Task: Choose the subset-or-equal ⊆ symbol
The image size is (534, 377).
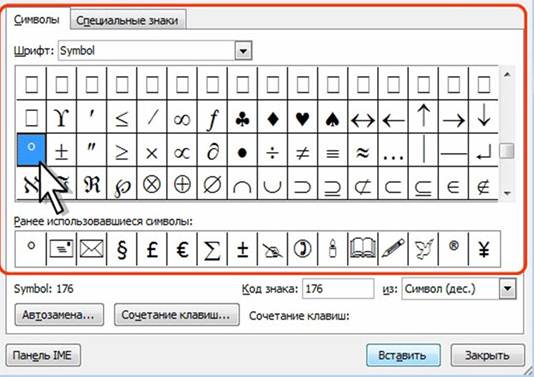Action: pos(423,183)
